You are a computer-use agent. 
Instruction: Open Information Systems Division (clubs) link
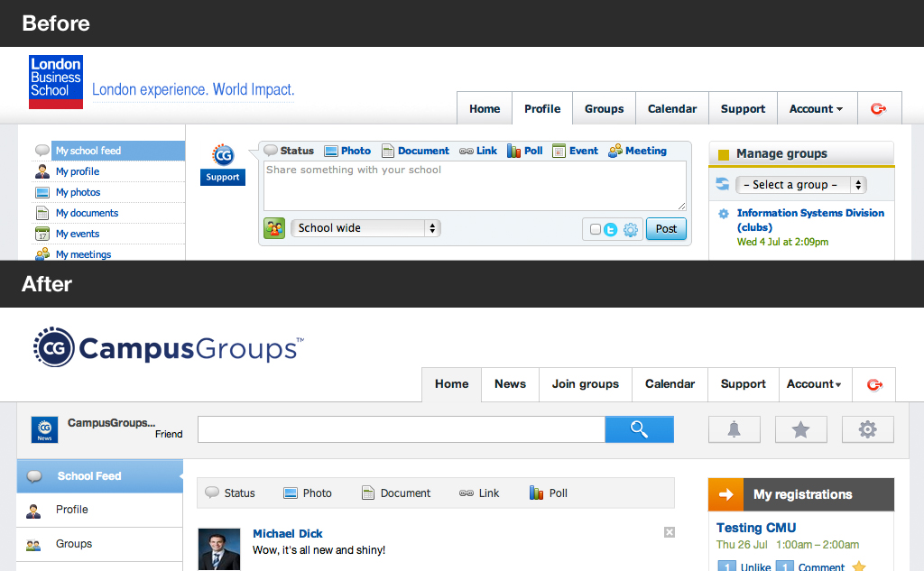[x=810, y=220]
